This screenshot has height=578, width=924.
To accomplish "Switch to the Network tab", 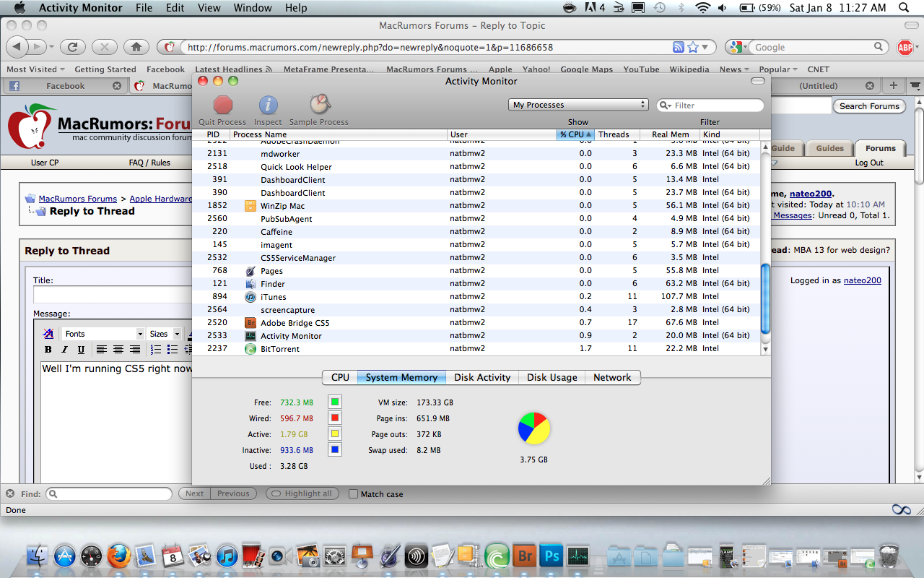I will pos(612,378).
